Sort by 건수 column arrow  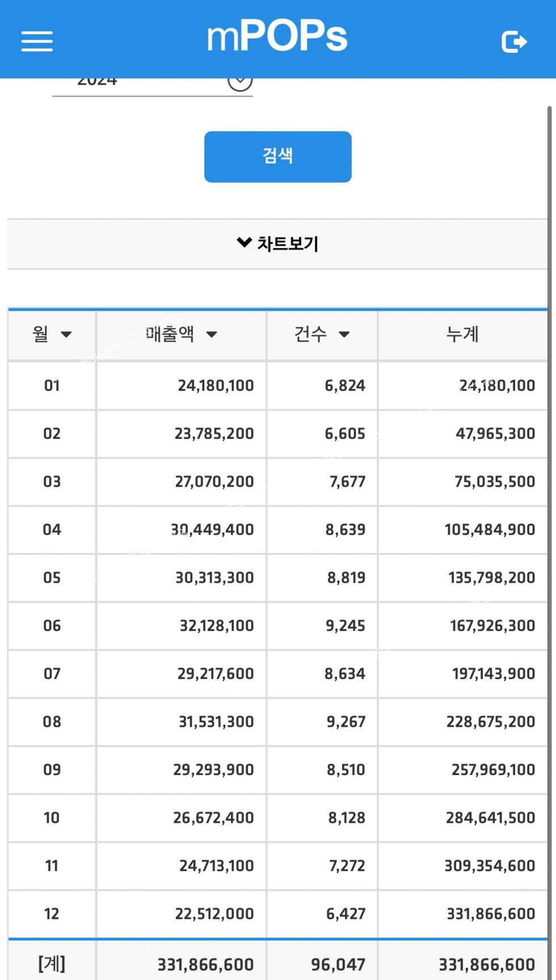pyautogui.click(x=344, y=334)
